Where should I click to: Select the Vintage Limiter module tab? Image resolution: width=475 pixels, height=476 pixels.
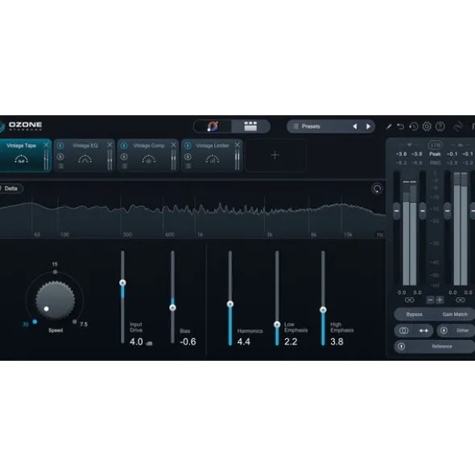(x=213, y=155)
